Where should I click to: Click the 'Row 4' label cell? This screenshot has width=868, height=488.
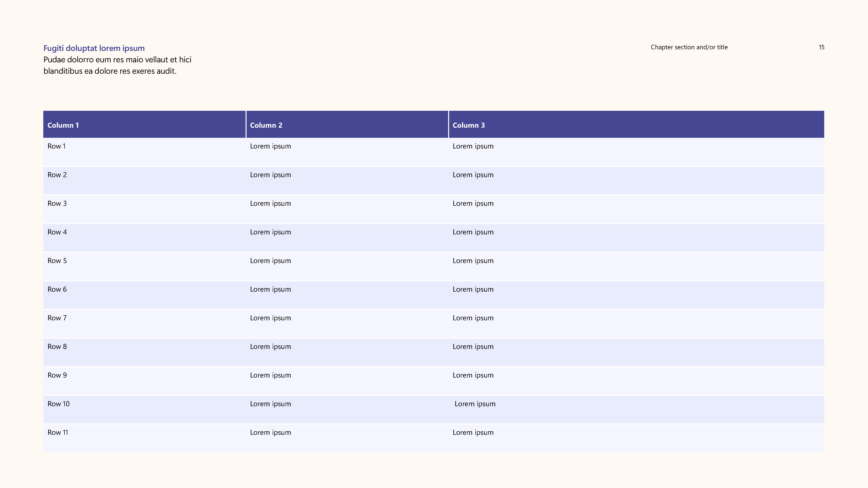point(144,238)
